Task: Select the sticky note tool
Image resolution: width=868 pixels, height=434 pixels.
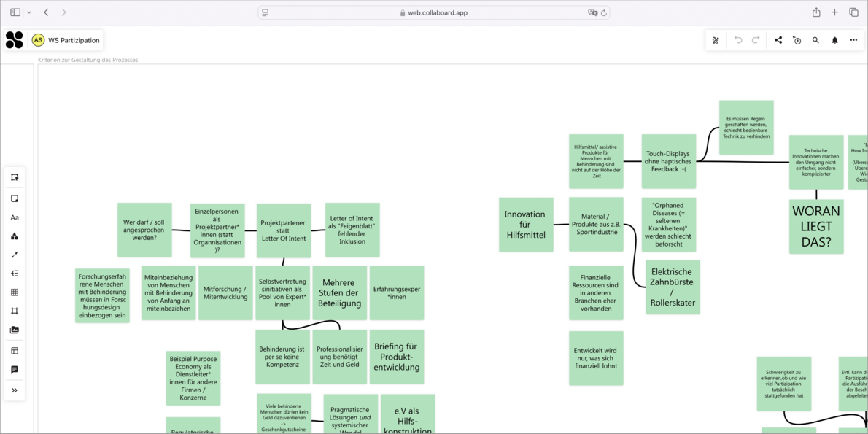Action: point(15,198)
